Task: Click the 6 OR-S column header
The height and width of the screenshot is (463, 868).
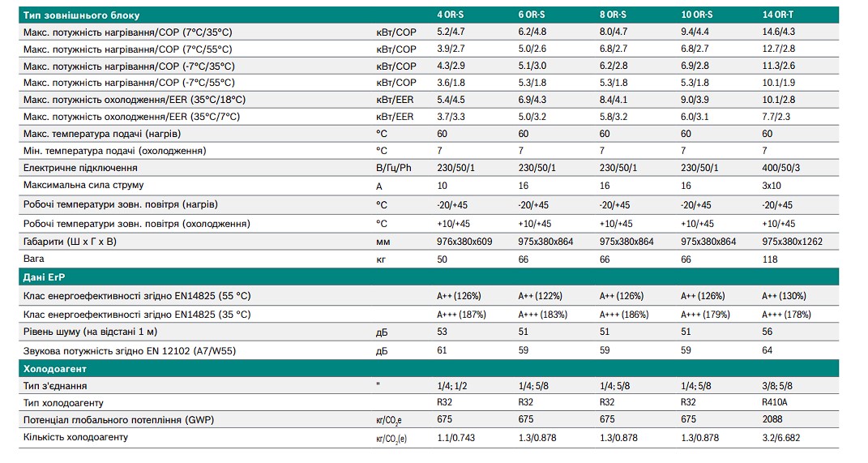Action: coord(532,15)
